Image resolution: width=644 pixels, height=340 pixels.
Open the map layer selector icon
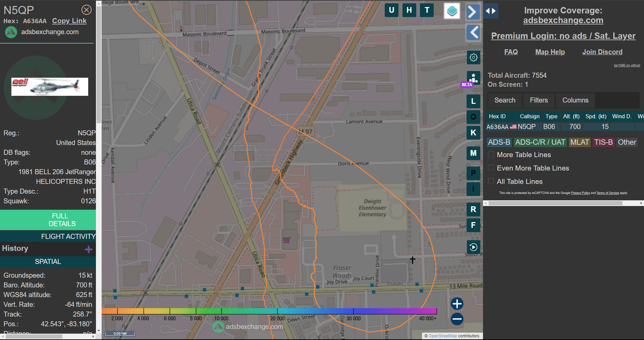[x=452, y=11]
